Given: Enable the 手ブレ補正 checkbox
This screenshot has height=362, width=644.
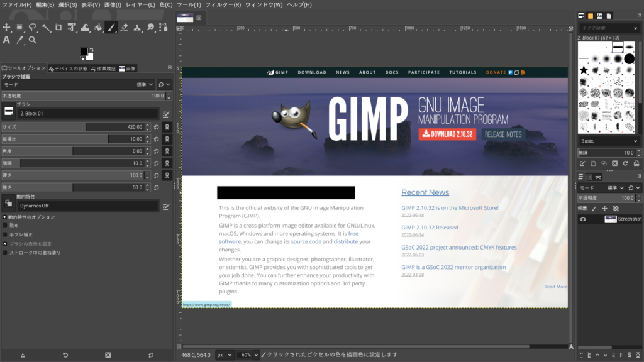Looking at the screenshot, I should click(6, 234).
